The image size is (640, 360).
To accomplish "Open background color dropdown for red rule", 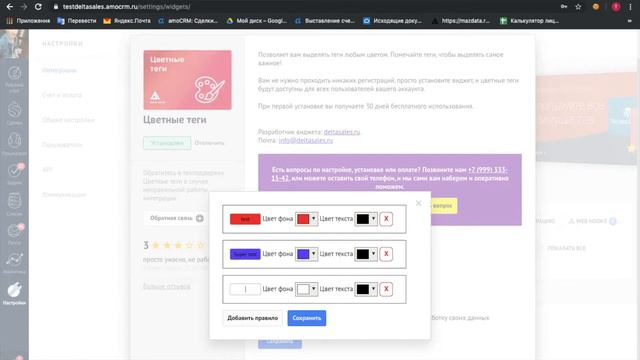I will tap(313, 219).
